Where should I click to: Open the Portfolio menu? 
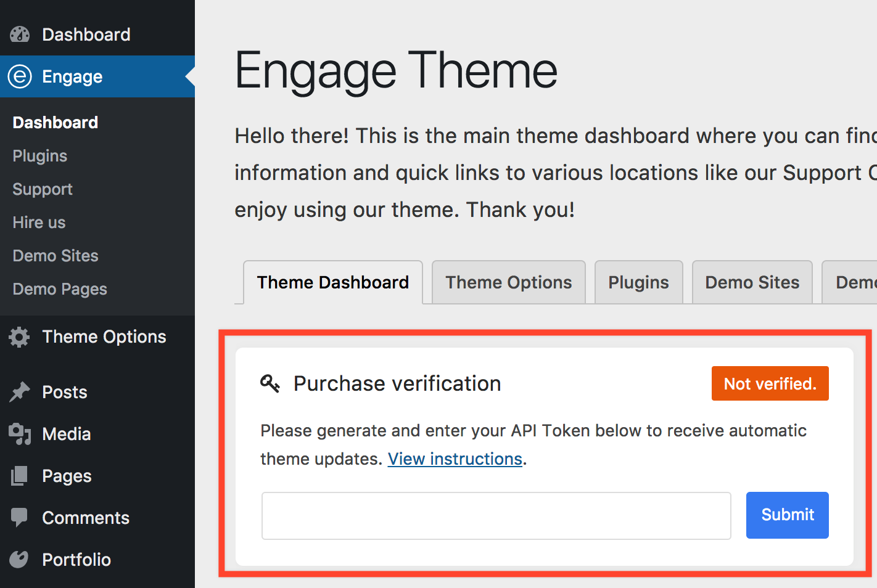pos(97,560)
